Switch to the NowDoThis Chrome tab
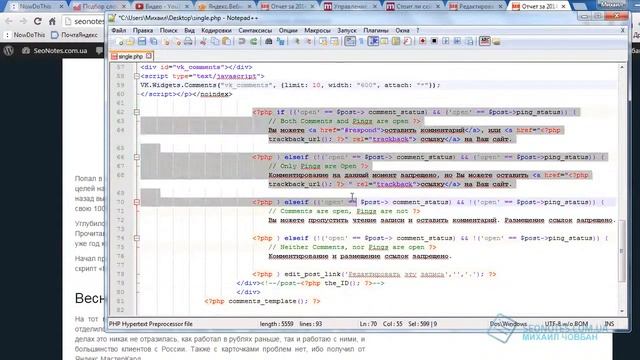The width and height of the screenshot is (640, 360). (x=36, y=7)
